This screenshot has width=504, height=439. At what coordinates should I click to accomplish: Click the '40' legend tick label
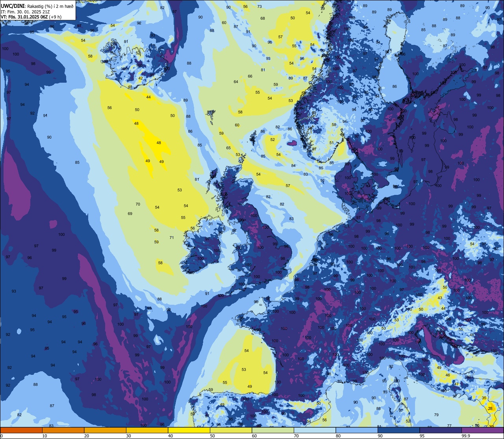170,436
